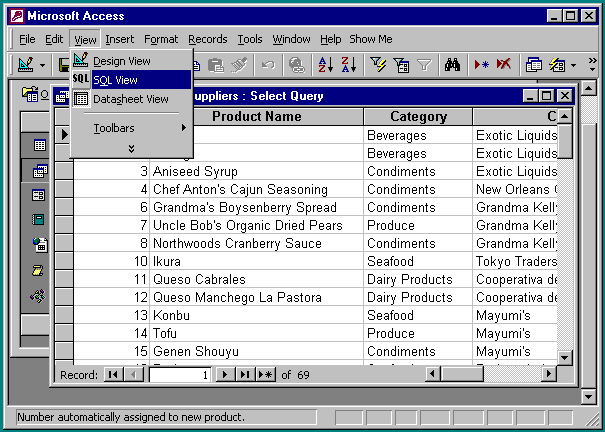Click the New Record toolbar icon

click(x=482, y=65)
